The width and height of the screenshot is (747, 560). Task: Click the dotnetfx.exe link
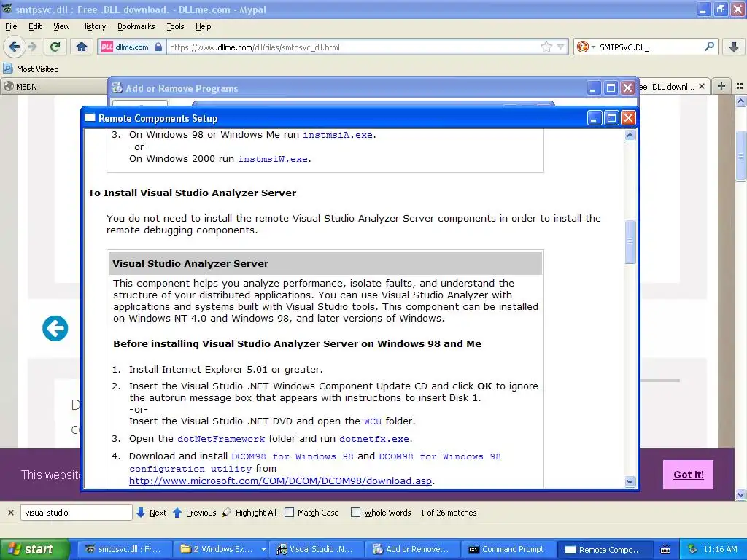point(374,439)
